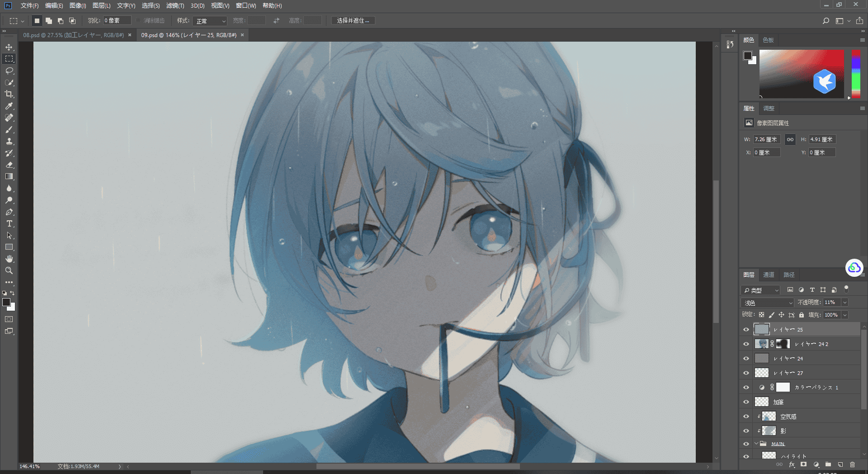The width and height of the screenshot is (868, 474).
Task: Toggle visibility of 空気感 layer
Action: 746,417
